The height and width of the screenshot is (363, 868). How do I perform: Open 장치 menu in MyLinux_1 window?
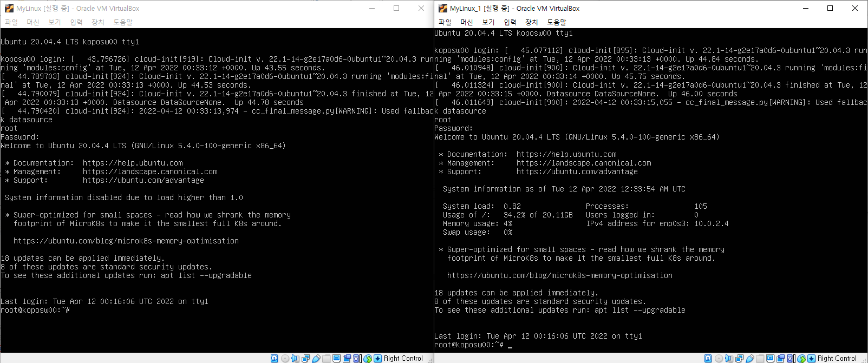point(532,22)
